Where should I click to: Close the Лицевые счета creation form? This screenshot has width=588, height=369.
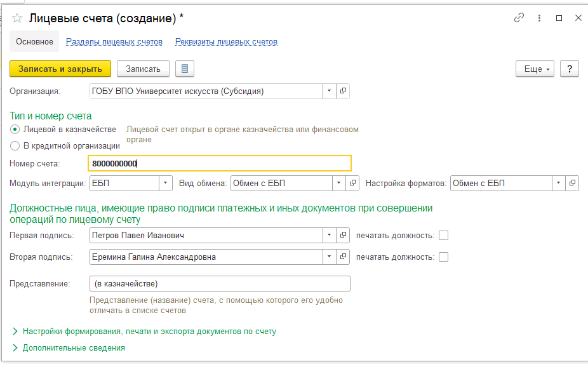point(578,18)
